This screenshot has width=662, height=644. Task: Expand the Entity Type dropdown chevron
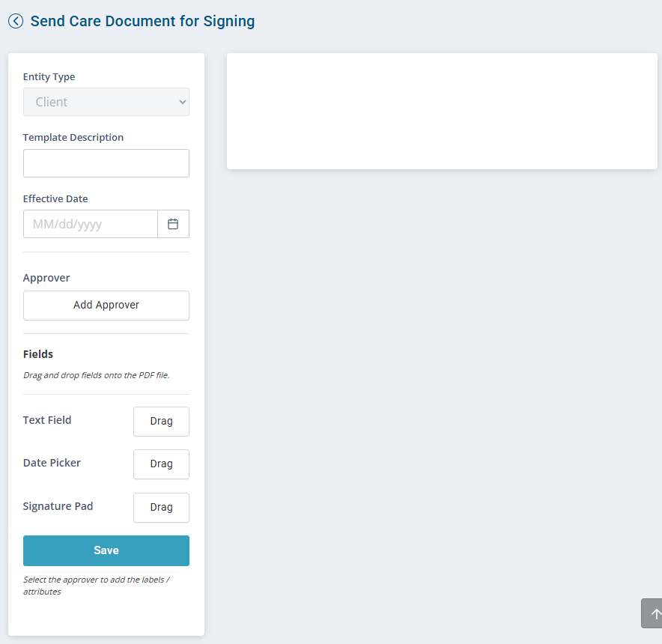(183, 102)
